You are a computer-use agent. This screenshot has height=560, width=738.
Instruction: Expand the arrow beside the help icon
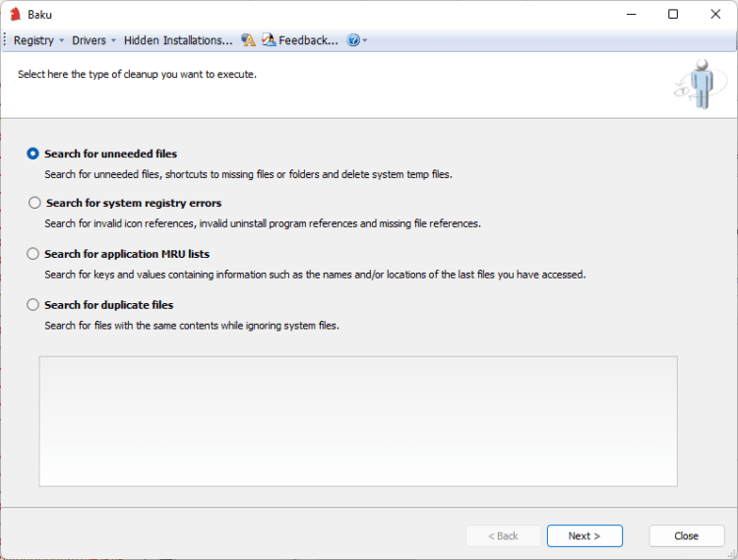pyautogui.click(x=365, y=40)
